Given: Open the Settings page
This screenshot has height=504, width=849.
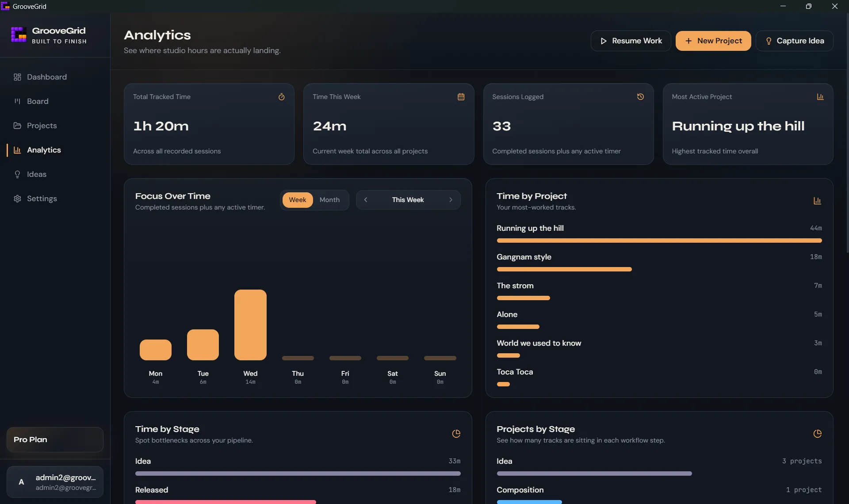Looking at the screenshot, I should point(55,199).
